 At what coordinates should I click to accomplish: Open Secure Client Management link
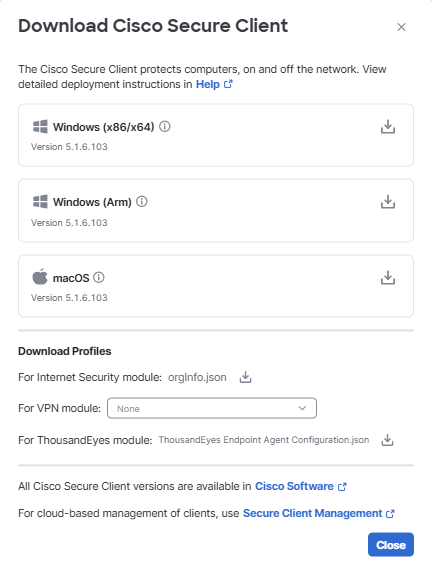pyautogui.click(x=313, y=513)
